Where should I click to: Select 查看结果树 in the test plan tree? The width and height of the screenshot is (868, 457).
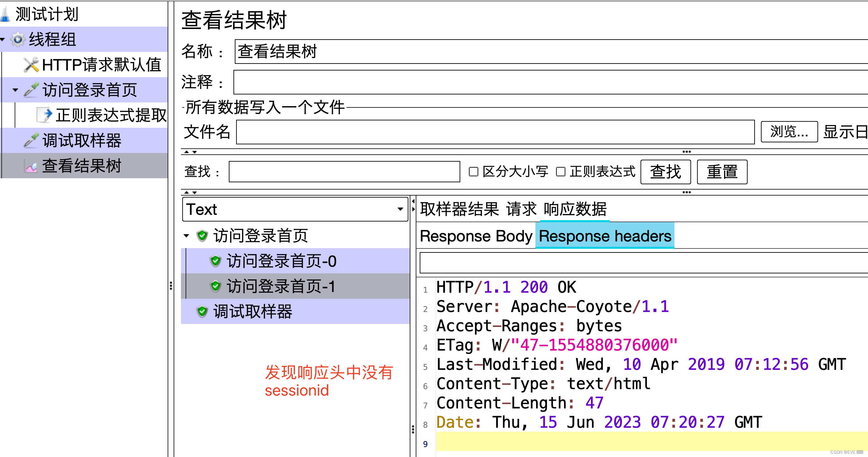81,166
